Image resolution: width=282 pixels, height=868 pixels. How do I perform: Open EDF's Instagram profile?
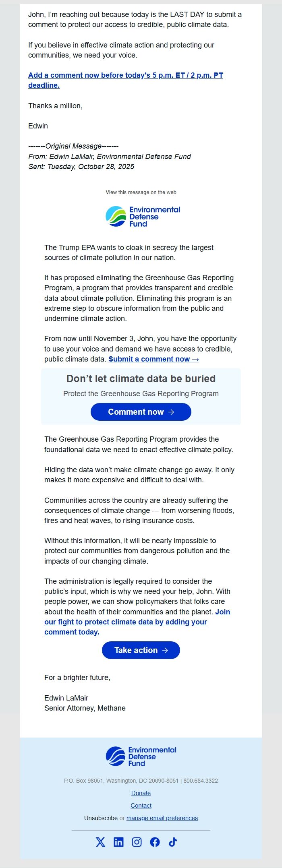tap(137, 842)
